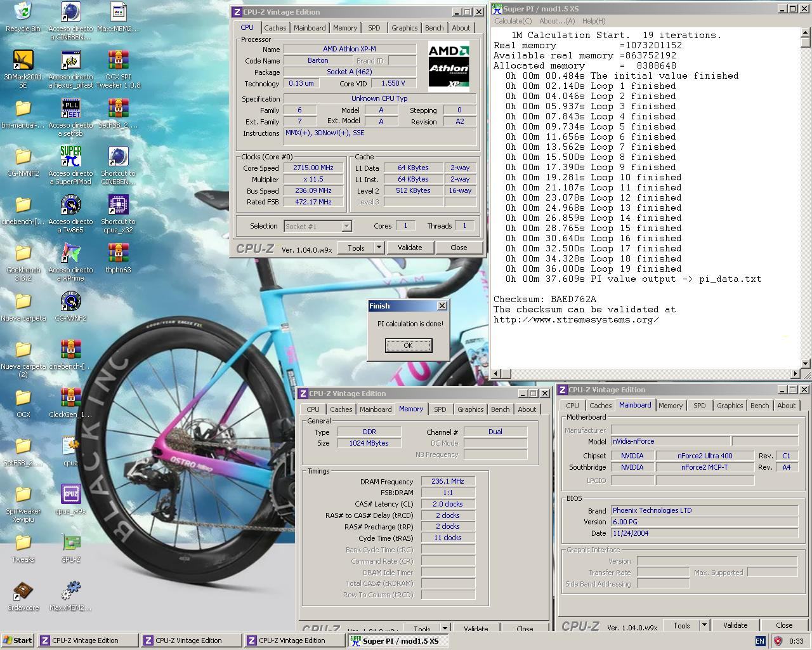Expand Tools dropdown arrow in Mainboard window
This screenshot has height=650, width=812.
click(704, 625)
